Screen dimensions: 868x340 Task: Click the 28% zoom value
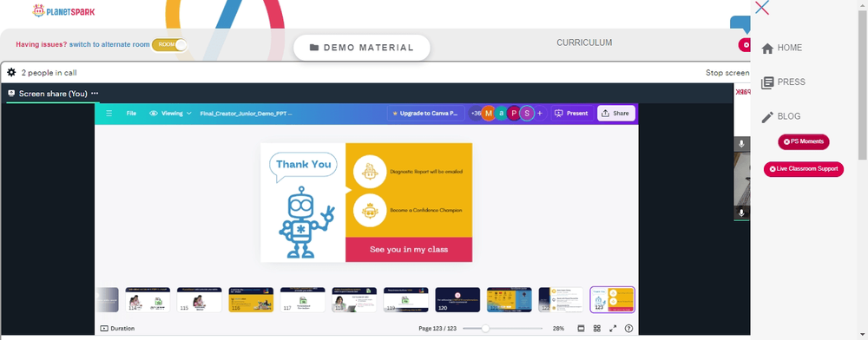pyautogui.click(x=558, y=329)
